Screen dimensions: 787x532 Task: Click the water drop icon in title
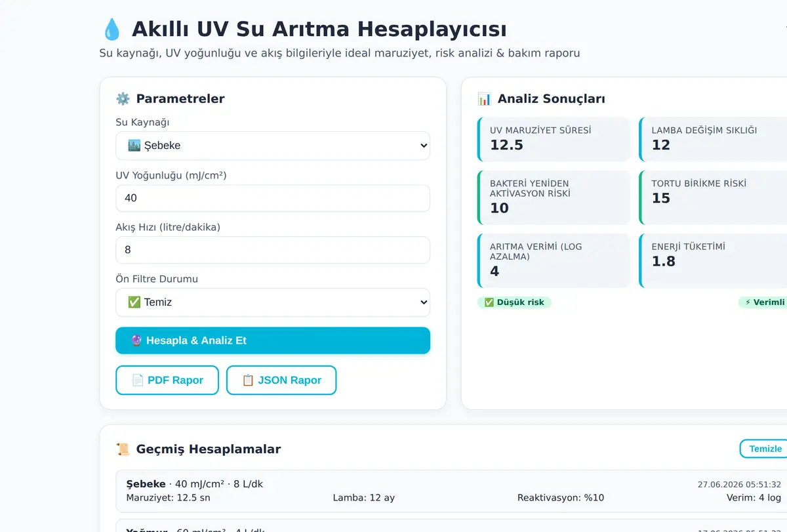(112, 30)
